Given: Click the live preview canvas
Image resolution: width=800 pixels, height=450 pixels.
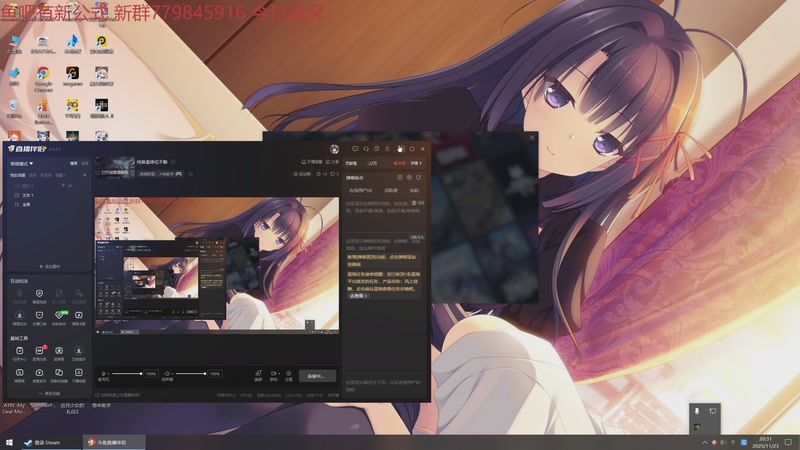Looking at the screenshot, I should tap(217, 265).
